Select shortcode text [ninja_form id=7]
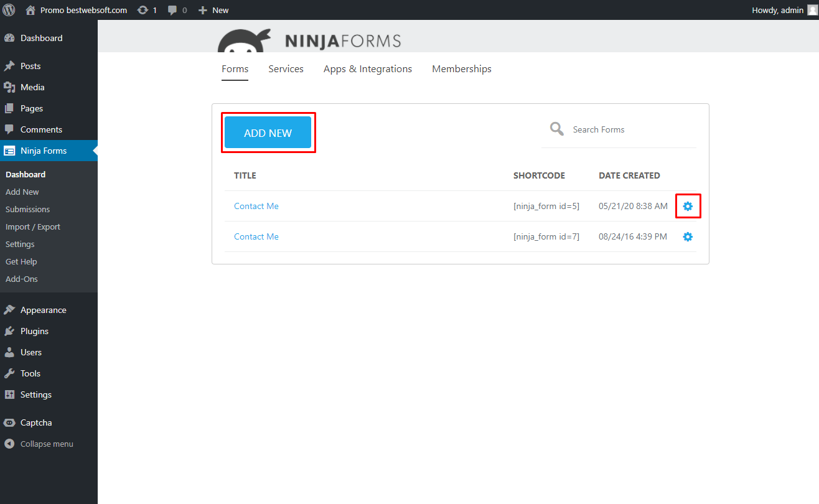Screen dimensions: 819x504 click(x=546, y=236)
